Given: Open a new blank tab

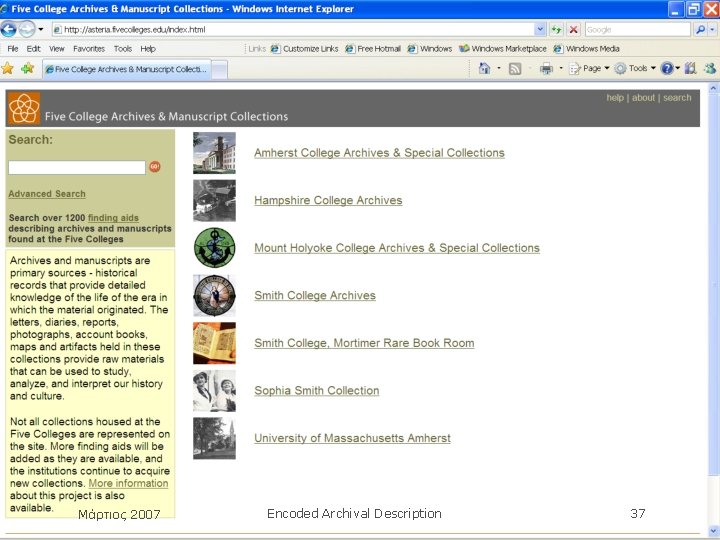Looking at the screenshot, I should pos(219,70).
